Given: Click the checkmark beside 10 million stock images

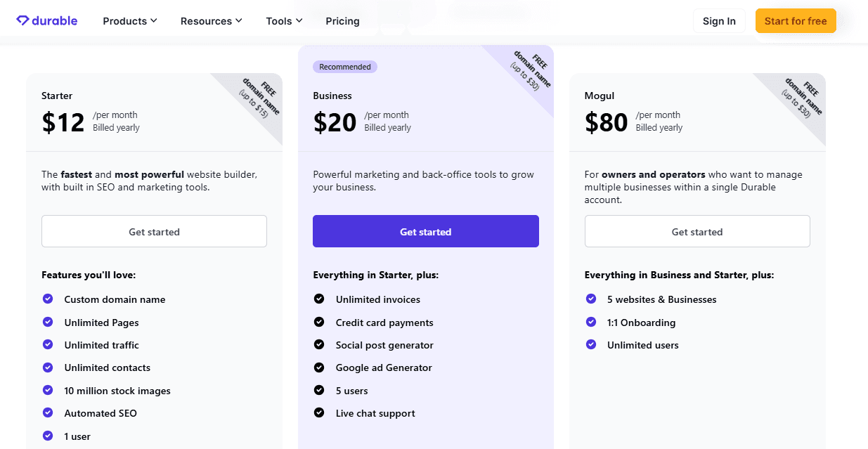Looking at the screenshot, I should click(x=47, y=390).
